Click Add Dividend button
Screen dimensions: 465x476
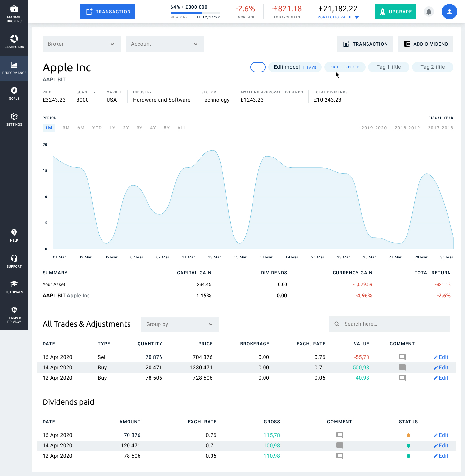point(426,44)
